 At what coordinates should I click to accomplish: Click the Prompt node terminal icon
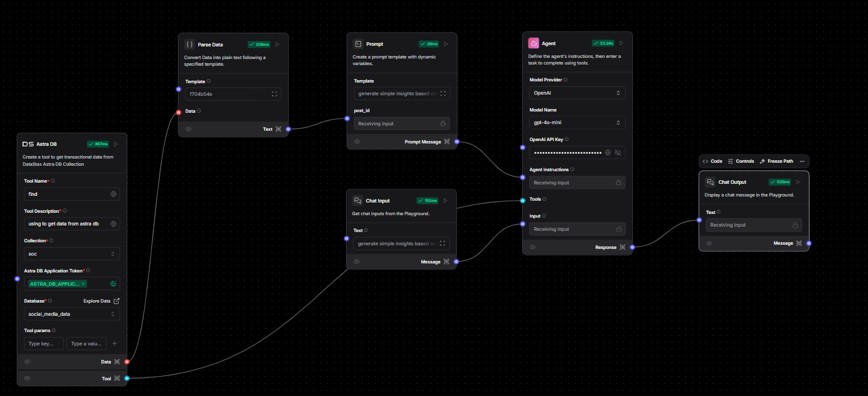[358, 44]
